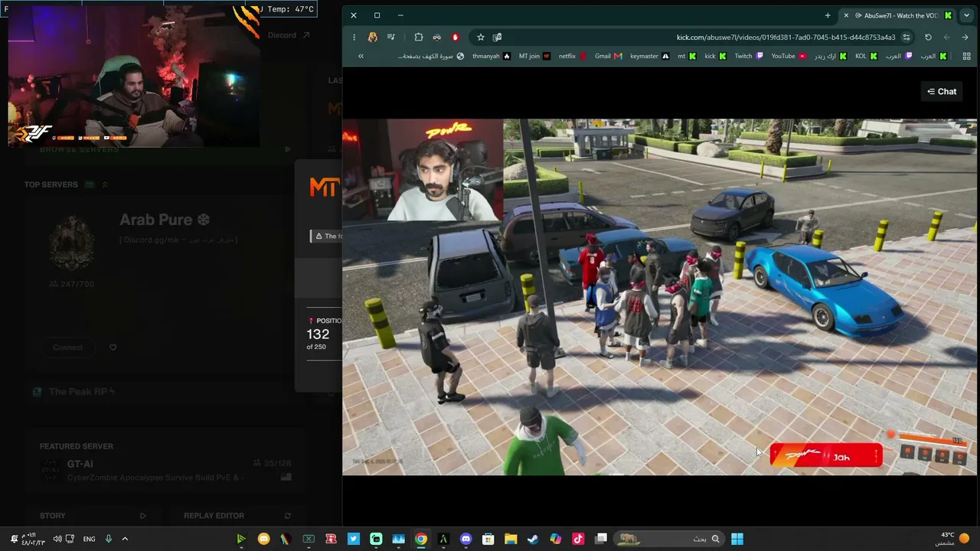Favorite Arab Pure with the heart icon

(113, 347)
